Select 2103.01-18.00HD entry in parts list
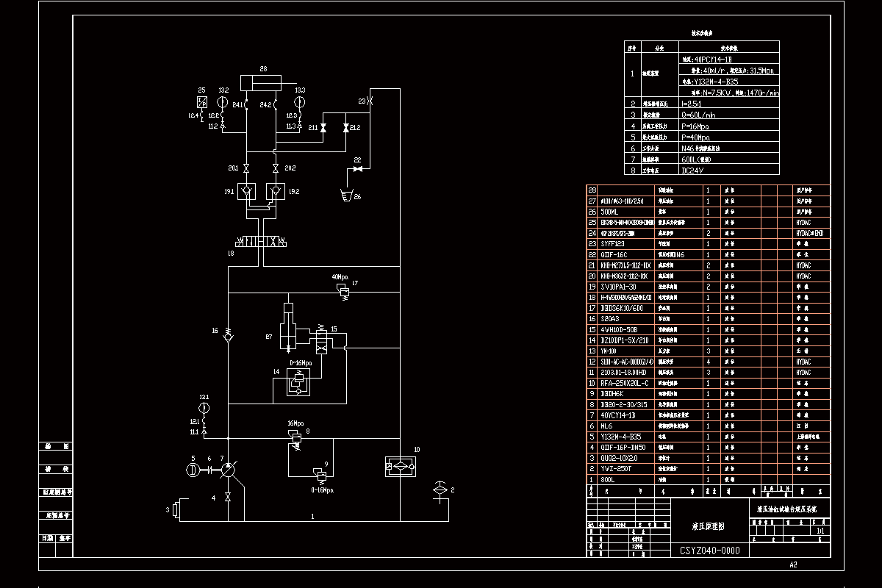The width and height of the screenshot is (882, 588). click(x=623, y=373)
